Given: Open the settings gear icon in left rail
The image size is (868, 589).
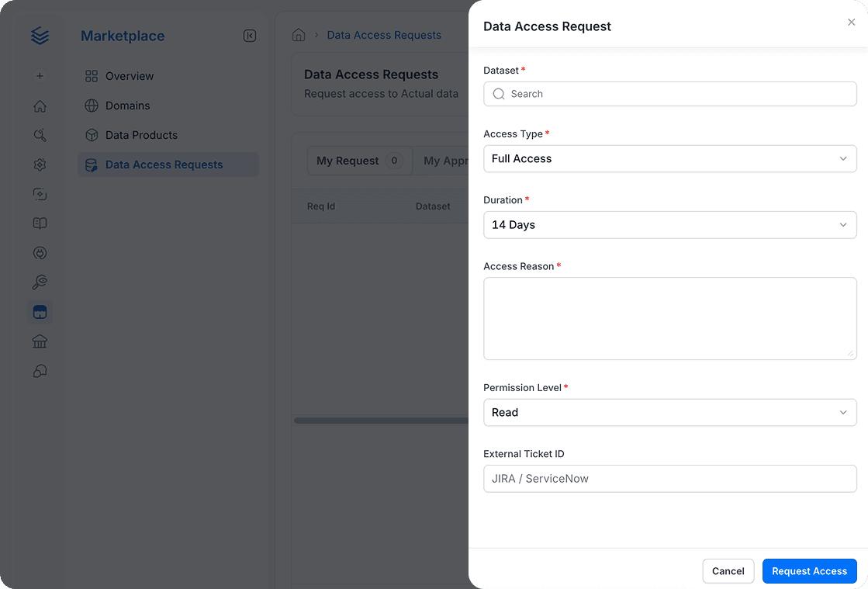Looking at the screenshot, I should point(40,165).
